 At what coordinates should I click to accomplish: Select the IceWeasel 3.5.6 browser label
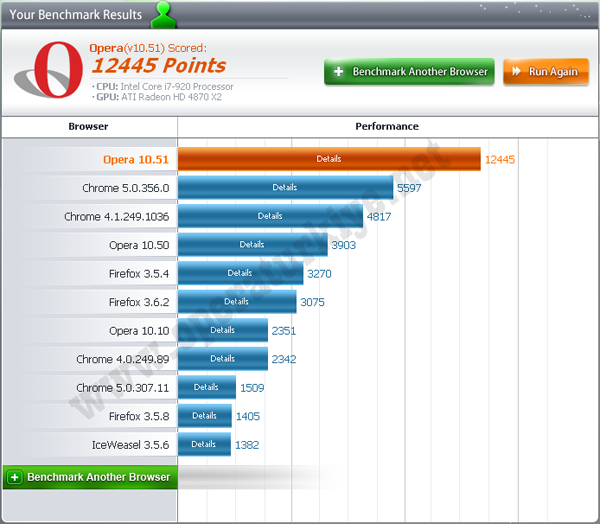click(130, 445)
